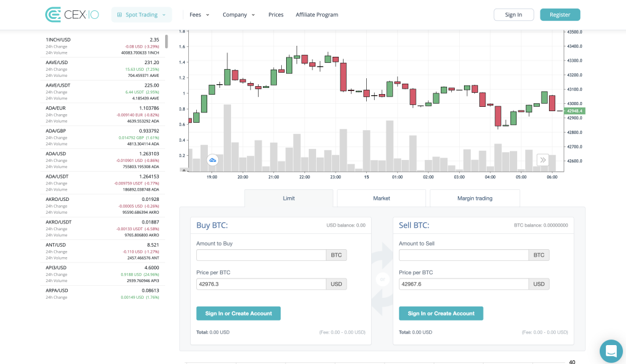This screenshot has height=364, width=626.
Task: Click the 42948.4 current price label on chart
Action: pyautogui.click(x=575, y=111)
